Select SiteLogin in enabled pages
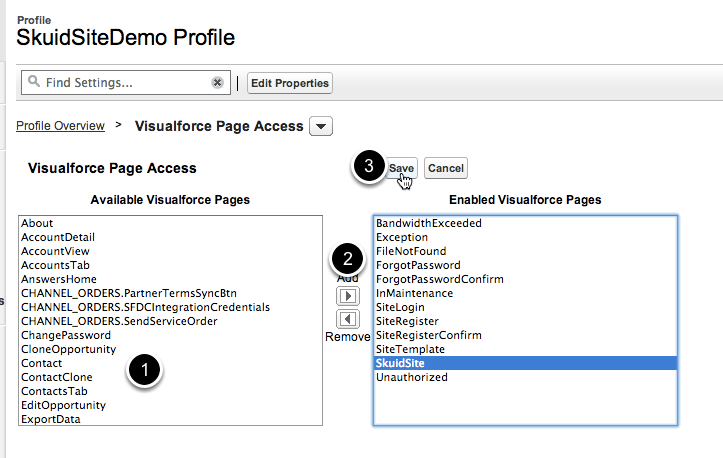This screenshot has height=458, width=723. click(x=400, y=307)
